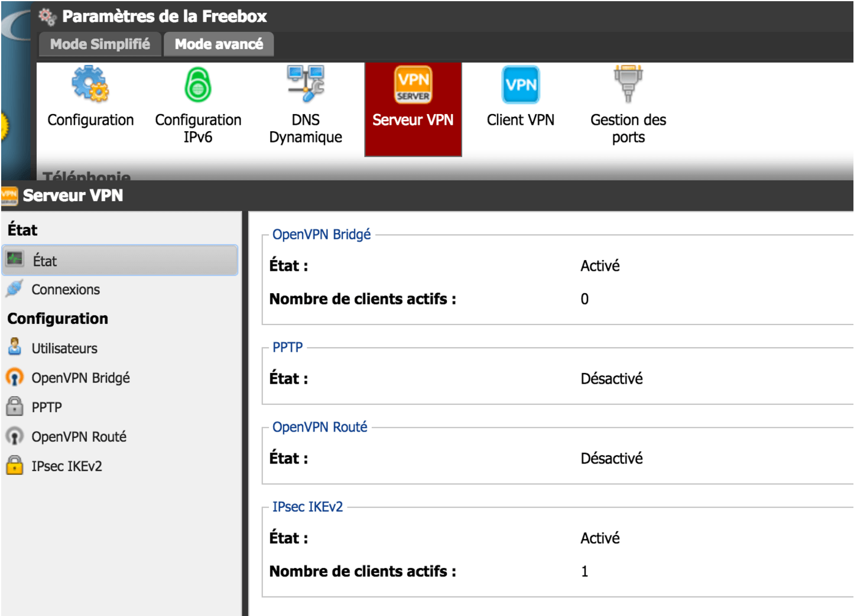Click Désactivé status of PPTP

[611, 379]
